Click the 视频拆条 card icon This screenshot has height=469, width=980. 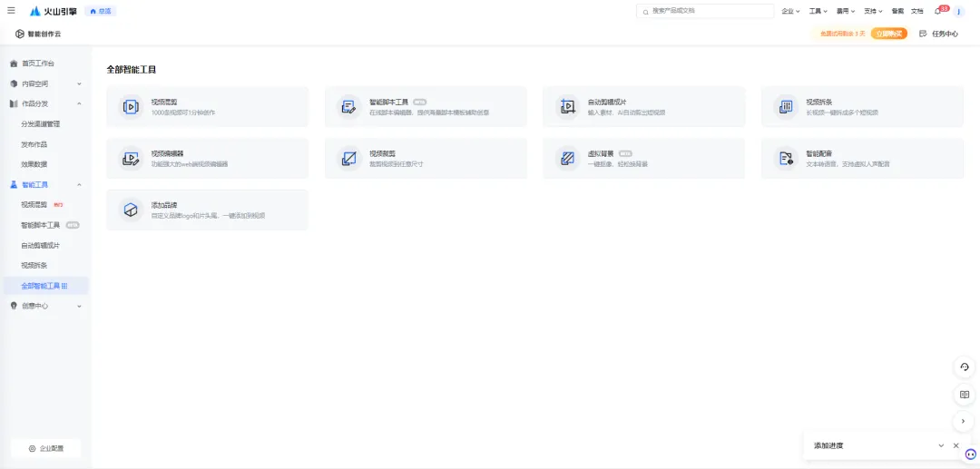[786, 107]
